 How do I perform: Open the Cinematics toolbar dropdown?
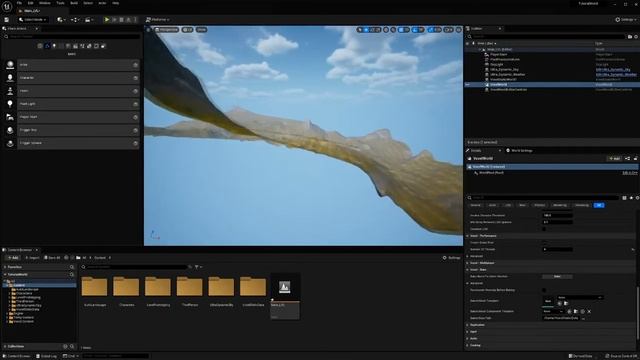[x=88, y=20]
